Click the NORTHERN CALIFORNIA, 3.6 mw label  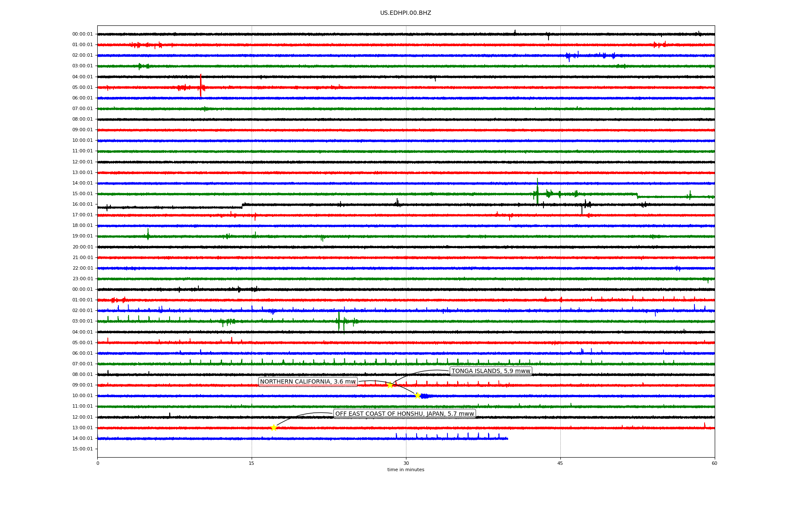click(307, 382)
